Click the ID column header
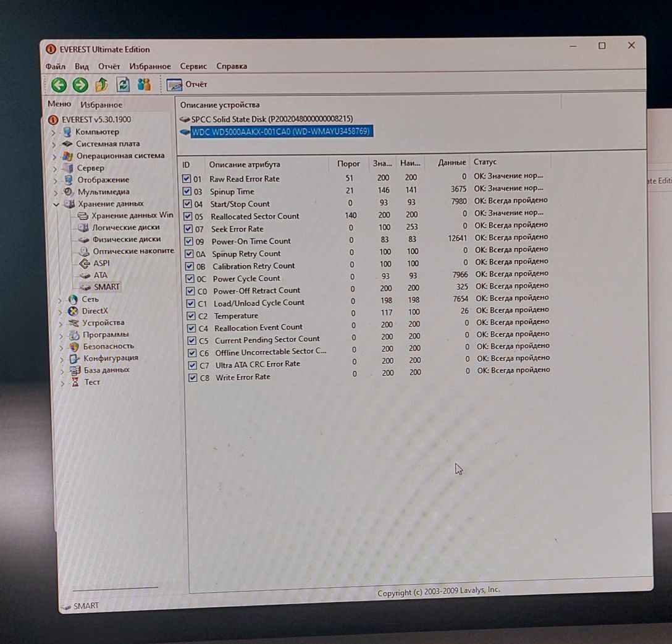Viewport: 672px width, 644px height. click(x=186, y=165)
